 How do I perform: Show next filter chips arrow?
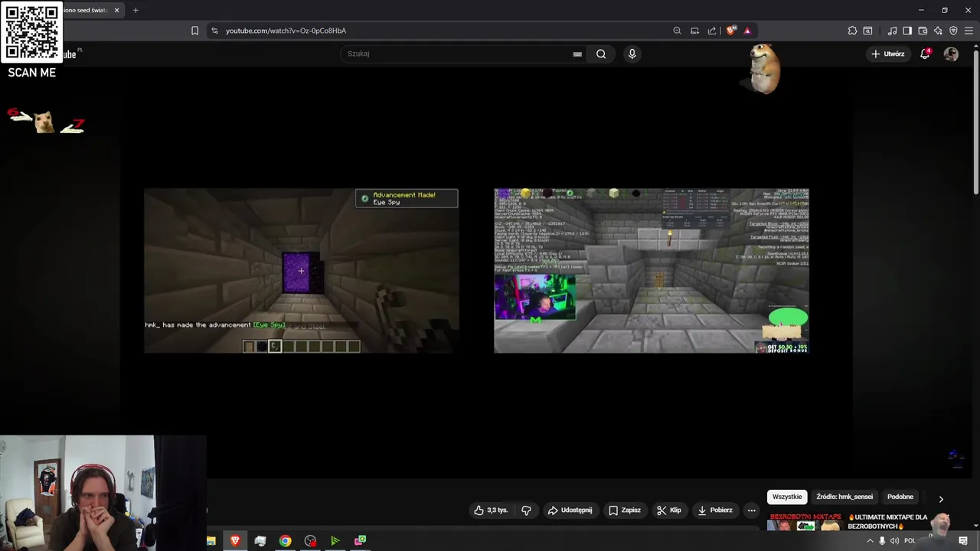point(941,499)
